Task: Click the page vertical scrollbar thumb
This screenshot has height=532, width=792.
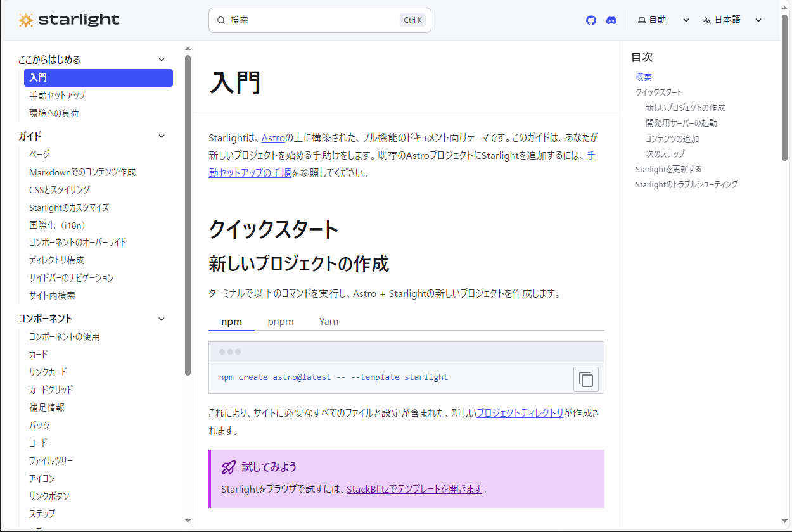Action: click(x=785, y=86)
